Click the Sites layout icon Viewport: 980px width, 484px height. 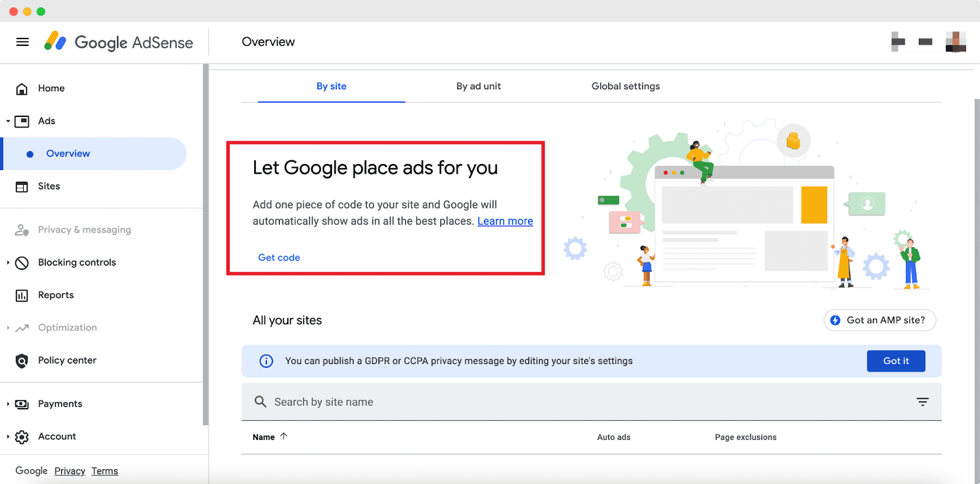coord(22,187)
